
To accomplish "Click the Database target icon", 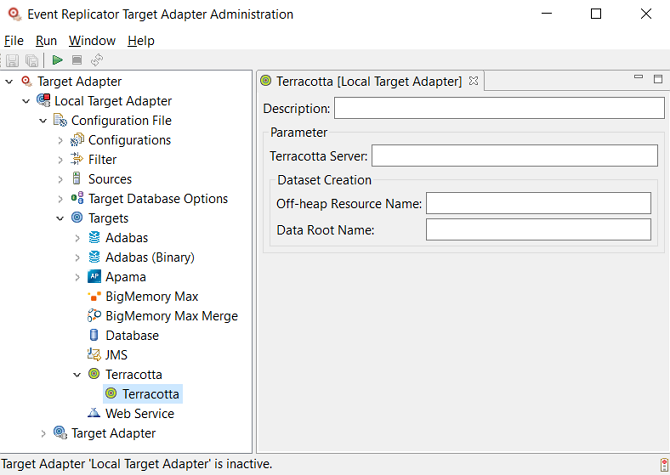I will pyautogui.click(x=94, y=336).
